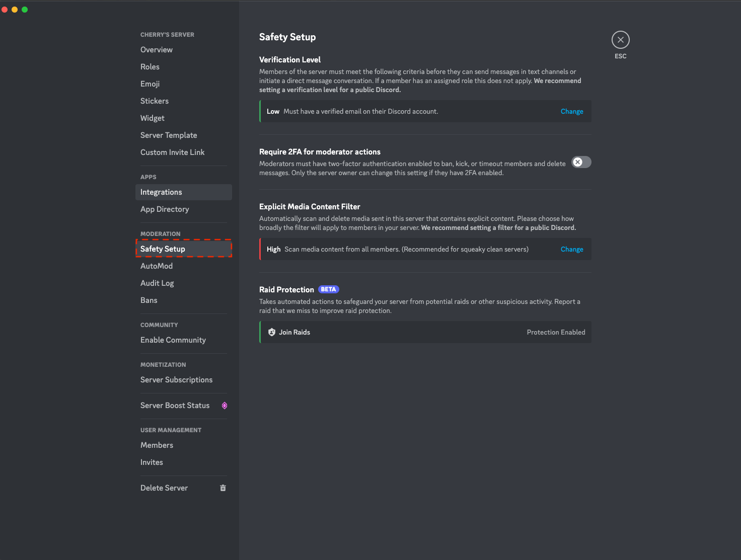View the Bans list
The image size is (741, 560).
pos(149,300)
